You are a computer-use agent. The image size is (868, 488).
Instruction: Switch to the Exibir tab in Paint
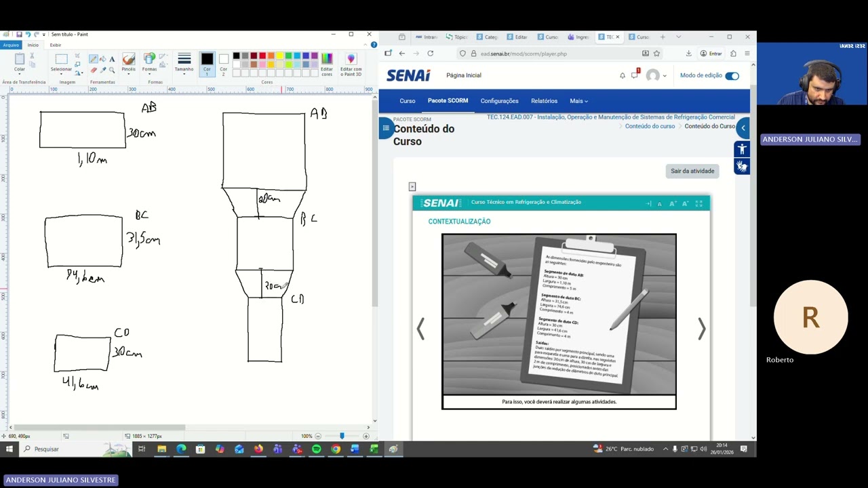tap(56, 45)
